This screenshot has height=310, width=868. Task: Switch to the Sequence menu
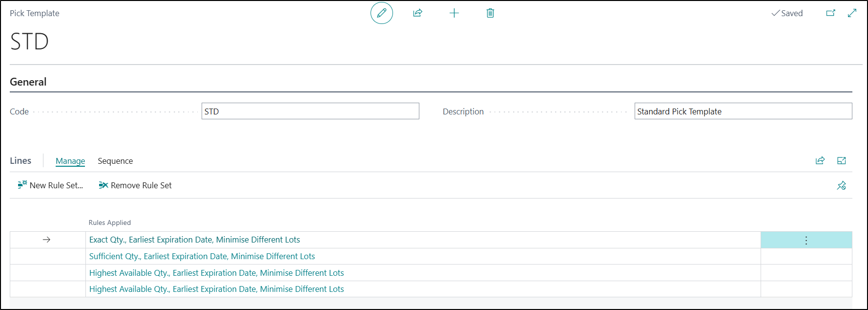tap(115, 161)
